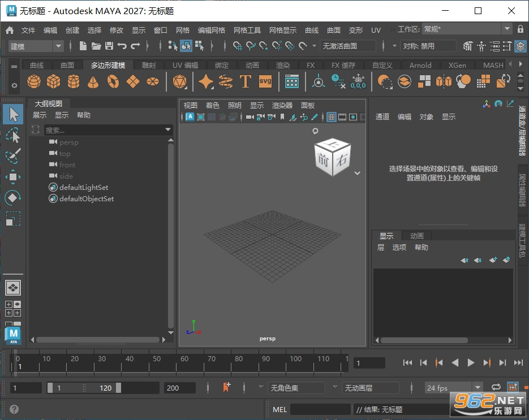Switch to the Arnold shelf tab

(420, 66)
